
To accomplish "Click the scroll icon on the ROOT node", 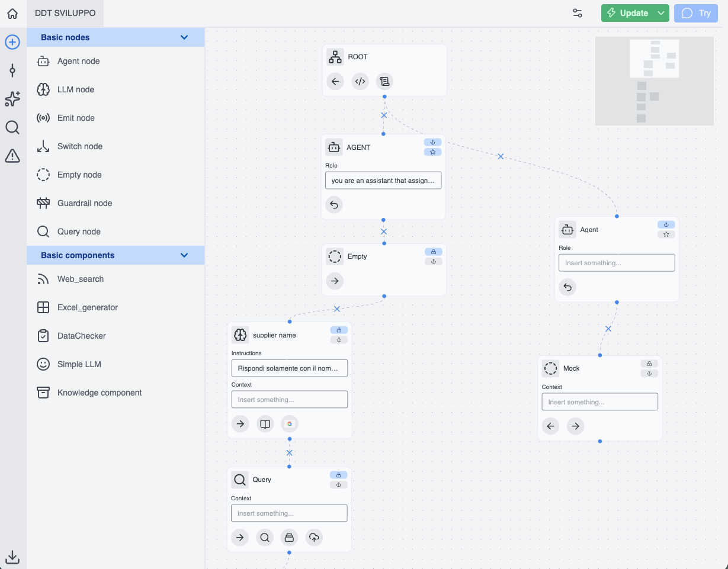I will coord(385,81).
